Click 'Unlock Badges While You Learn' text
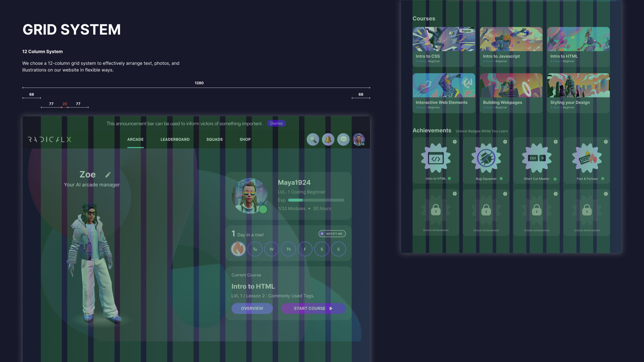Viewport: 644px width, 362px height. coord(482,131)
